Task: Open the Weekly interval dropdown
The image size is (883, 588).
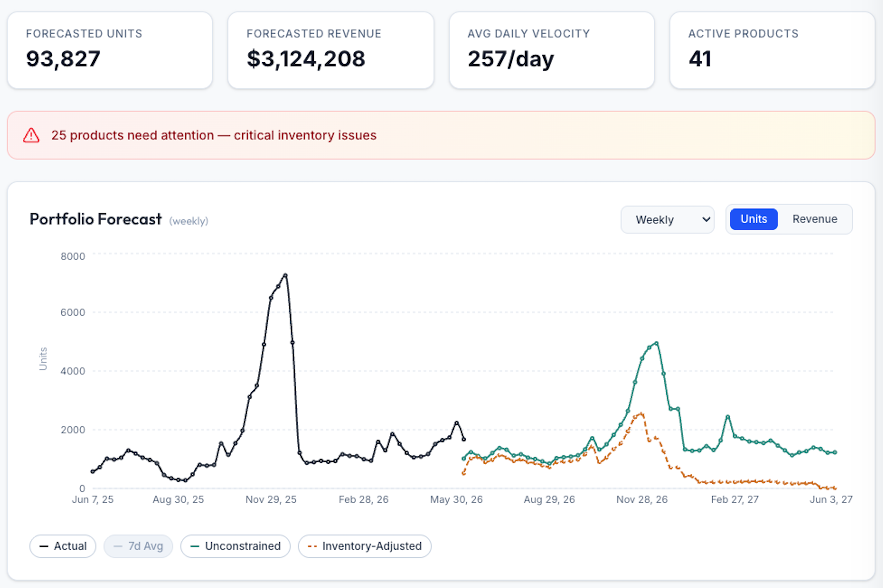Action: 667,219
